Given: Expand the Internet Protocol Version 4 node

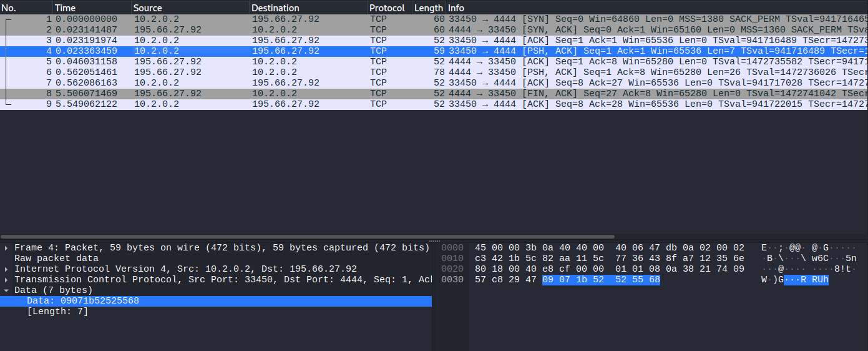Looking at the screenshot, I should 7,269.
